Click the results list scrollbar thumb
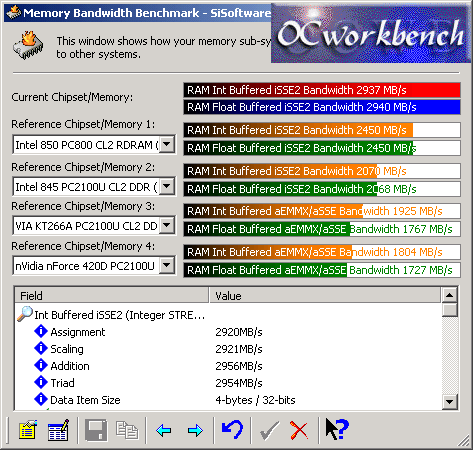The width and height of the screenshot is (473, 450). 449,310
